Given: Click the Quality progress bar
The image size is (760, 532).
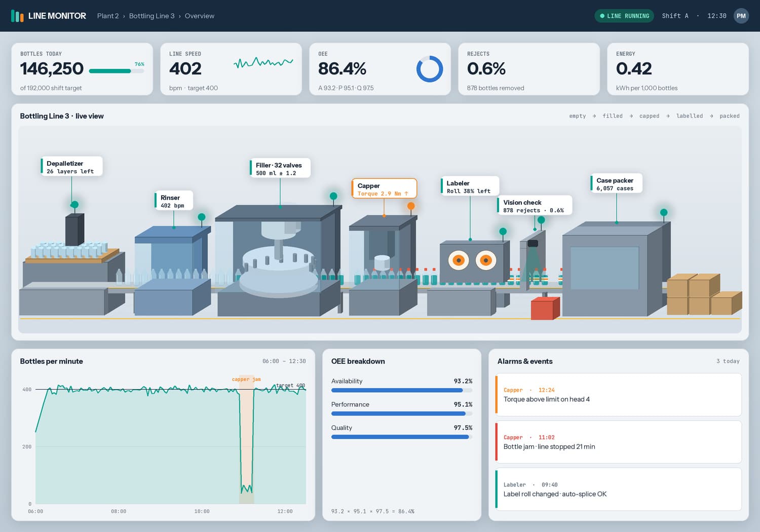Looking at the screenshot, I should (402, 437).
